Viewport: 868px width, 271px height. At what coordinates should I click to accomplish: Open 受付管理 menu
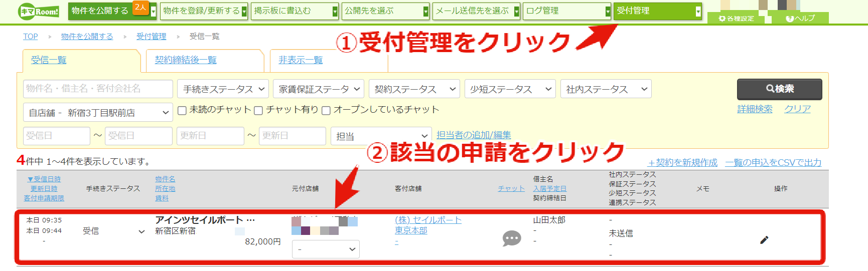point(658,11)
